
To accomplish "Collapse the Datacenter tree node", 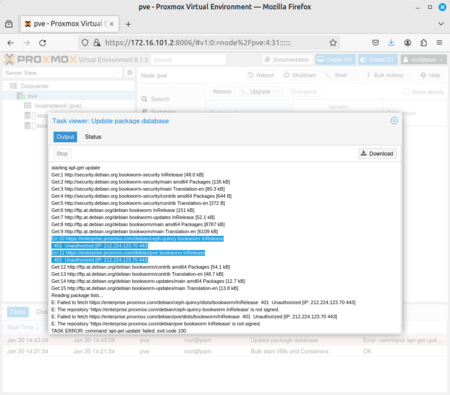I will [x=7, y=86].
